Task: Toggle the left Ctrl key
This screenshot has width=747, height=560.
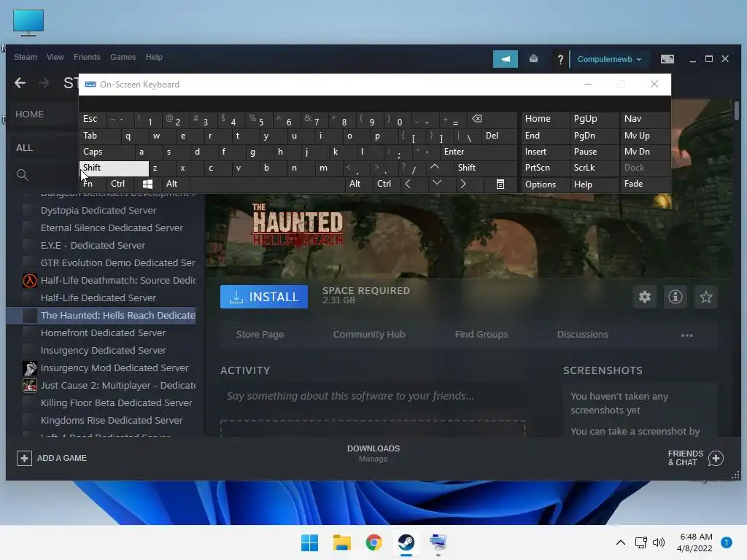Action: click(x=121, y=184)
